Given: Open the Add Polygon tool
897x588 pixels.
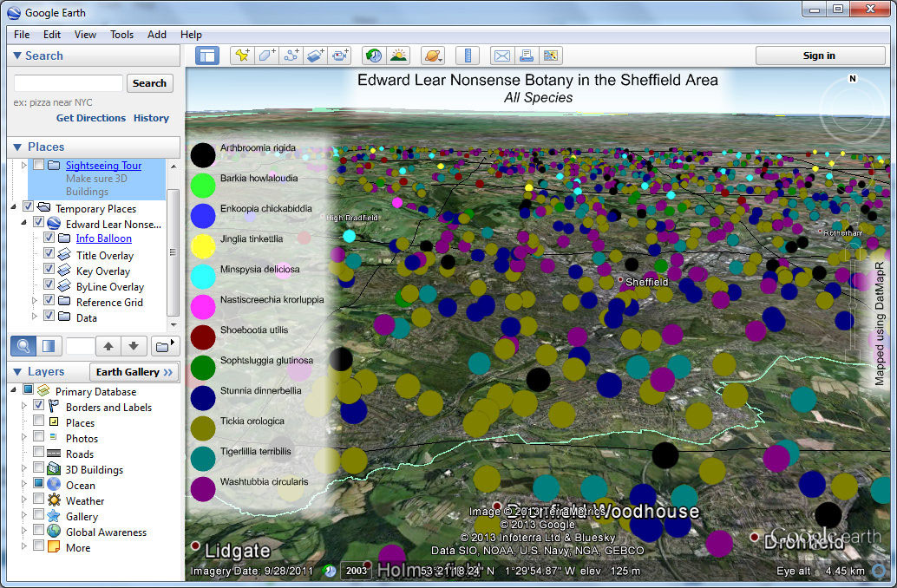Looking at the screenshot, I should [266, 55].
